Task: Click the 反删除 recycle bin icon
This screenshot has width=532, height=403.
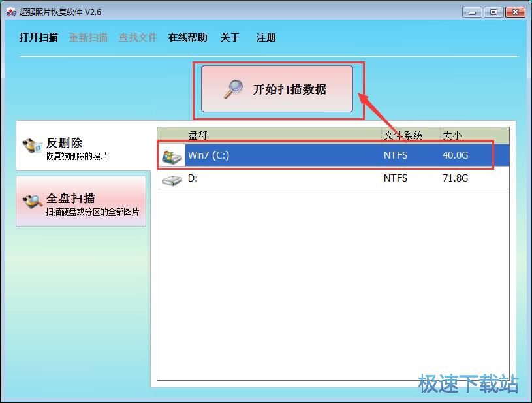Action: [32, 146]
